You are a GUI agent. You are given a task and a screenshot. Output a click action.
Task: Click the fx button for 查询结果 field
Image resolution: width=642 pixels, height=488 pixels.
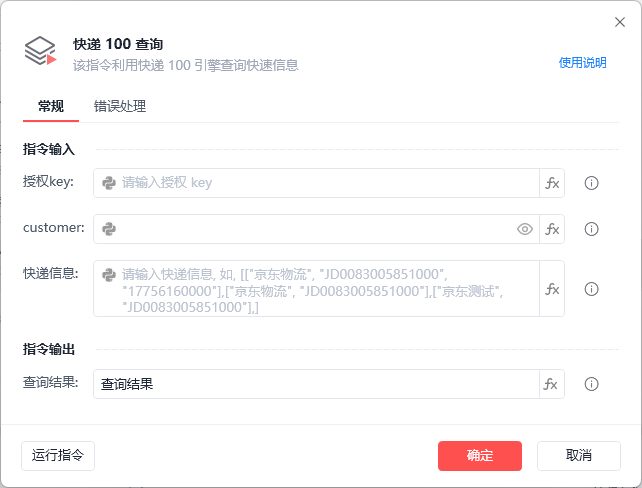click(552, 384)
